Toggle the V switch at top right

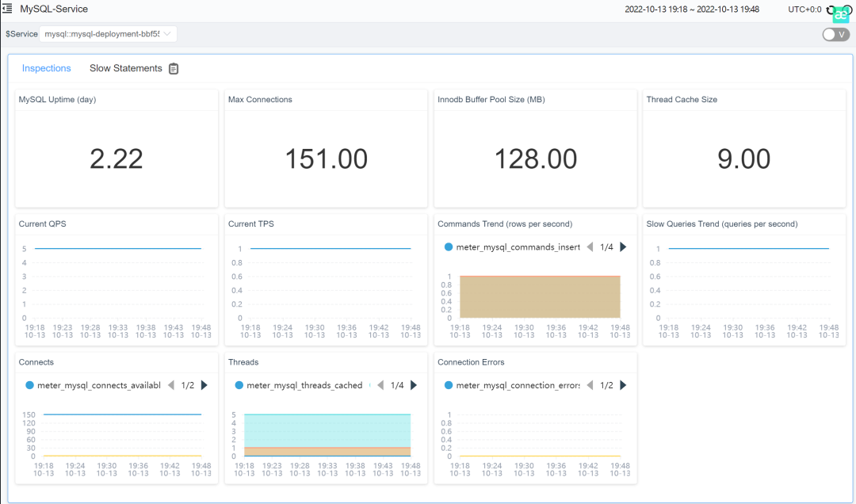click(x=836, y=34)
